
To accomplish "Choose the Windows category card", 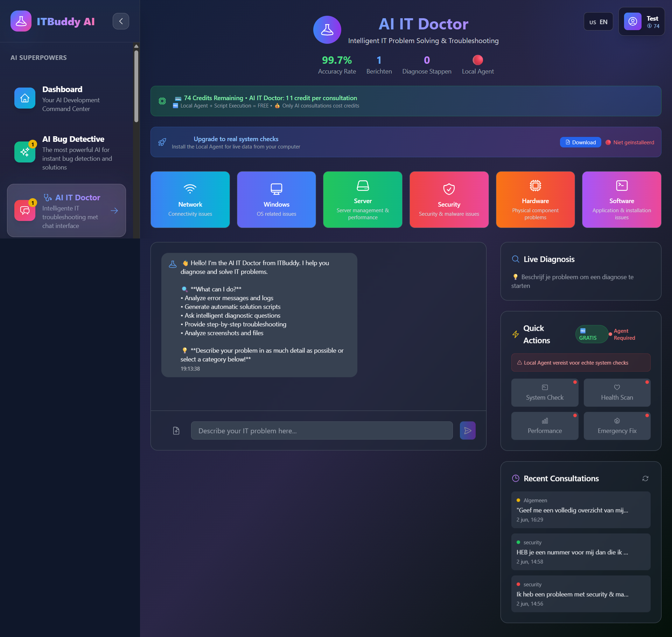I will click(x=276, y=200).
